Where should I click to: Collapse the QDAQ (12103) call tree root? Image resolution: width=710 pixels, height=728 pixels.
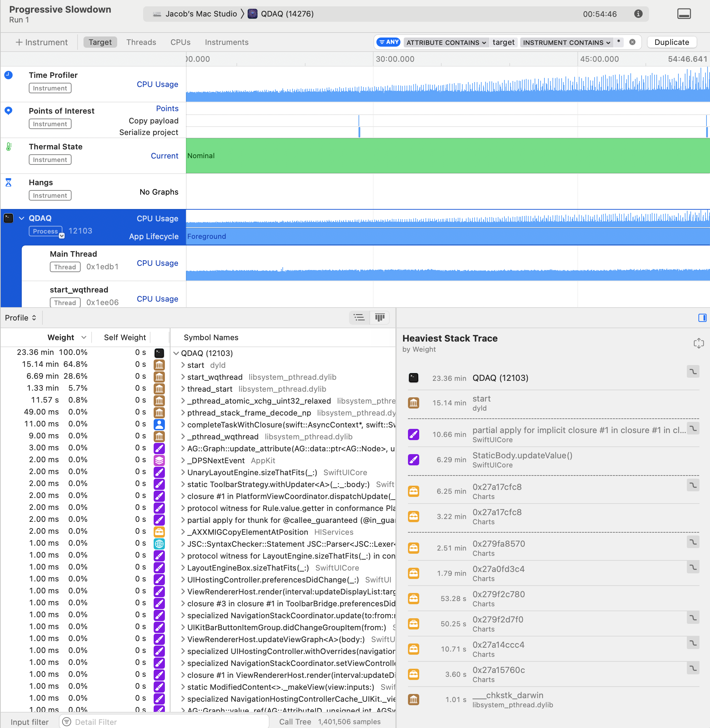point(176,353)
